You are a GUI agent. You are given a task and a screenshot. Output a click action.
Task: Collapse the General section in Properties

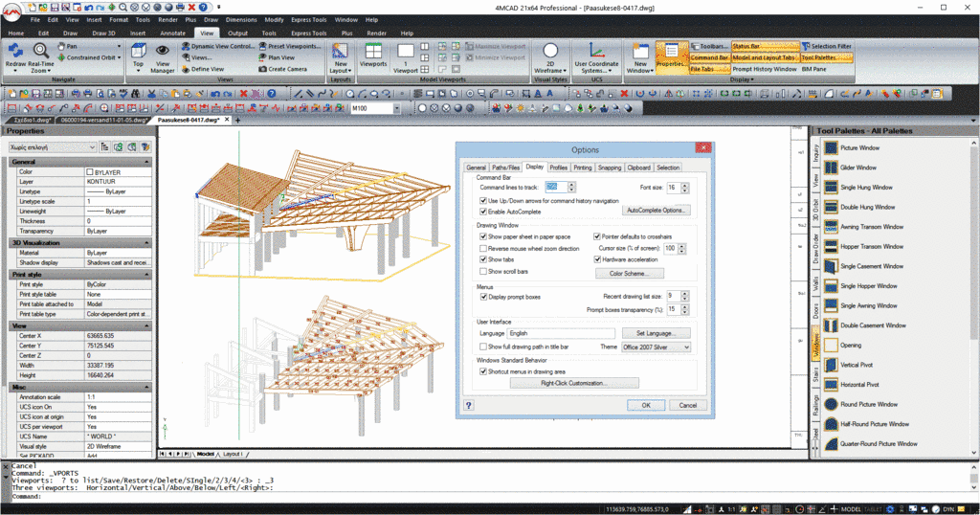click(x=147, y=162)
